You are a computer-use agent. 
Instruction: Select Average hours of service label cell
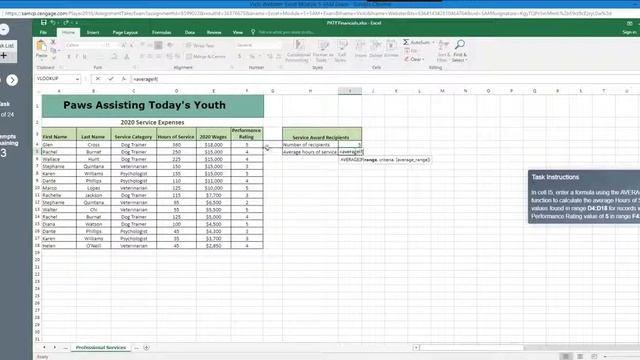tap(310, 152)
